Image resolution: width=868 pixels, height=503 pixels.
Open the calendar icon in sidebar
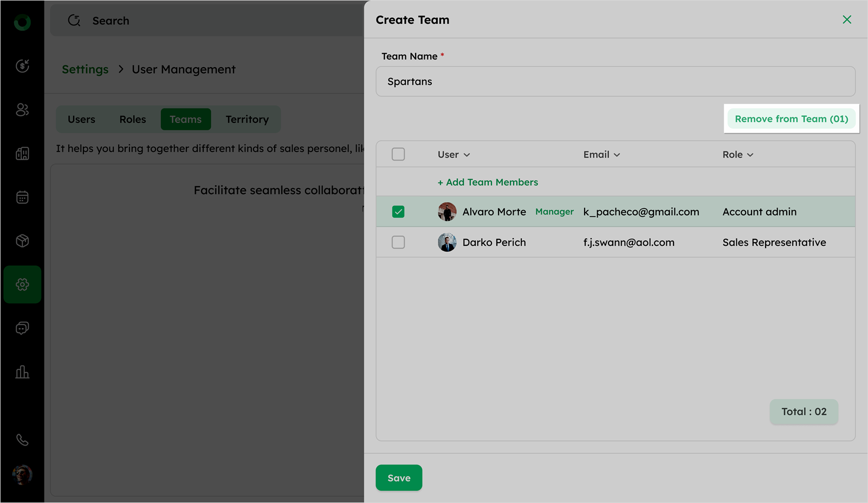[22, 197]
